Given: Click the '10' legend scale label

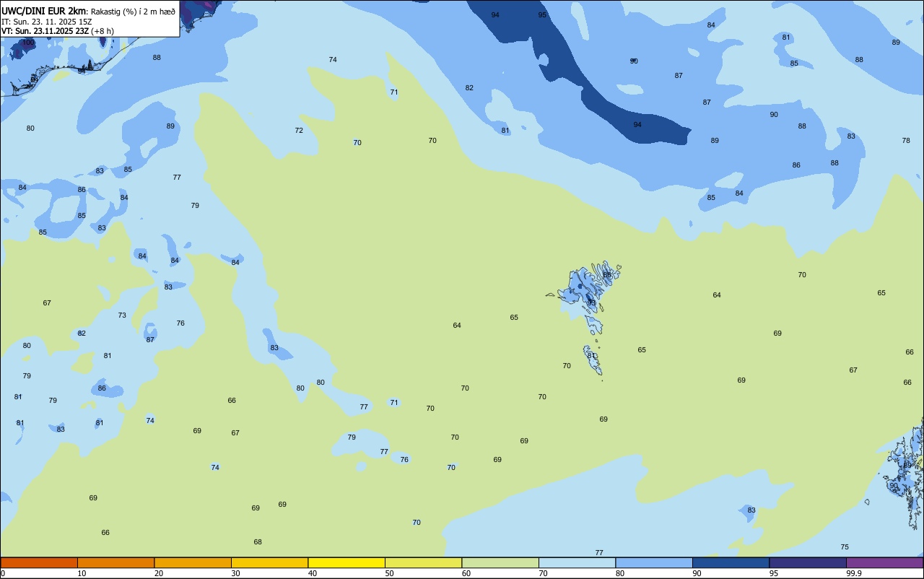Looking at the screenshot, I should 82,573.
